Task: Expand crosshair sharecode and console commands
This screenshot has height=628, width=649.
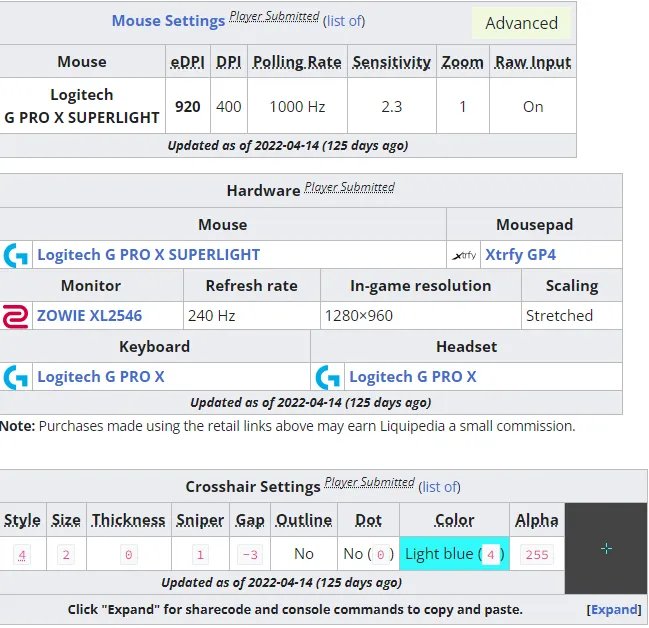Action: (613, 609)
